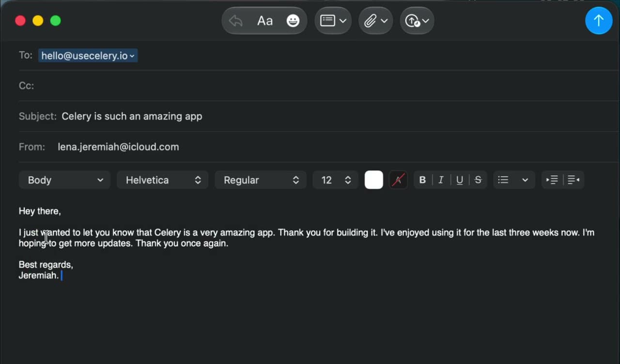Click the 'Hey there,' greeting line
Screen dimensions: 620x364
point(40,211)
